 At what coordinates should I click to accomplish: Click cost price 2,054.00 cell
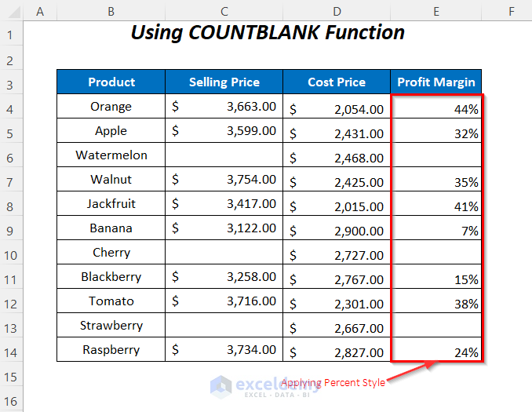(x=337, y=106)
